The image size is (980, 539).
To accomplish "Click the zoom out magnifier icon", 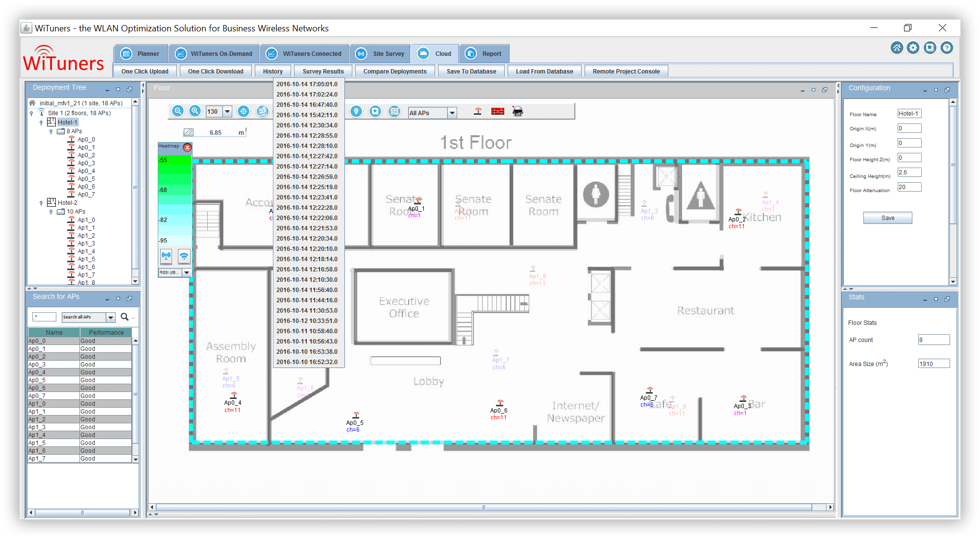I will 178,111.
